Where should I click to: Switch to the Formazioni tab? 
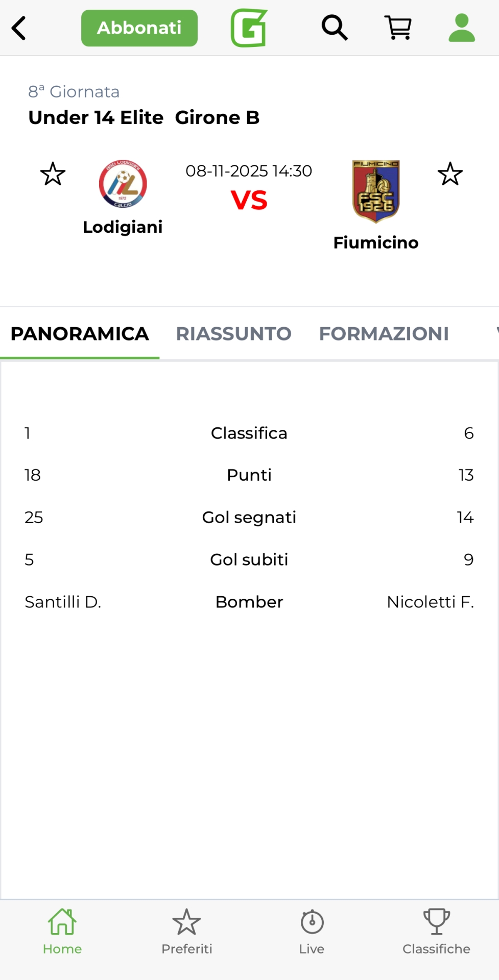pyautogui.click(x=384, y=334)
